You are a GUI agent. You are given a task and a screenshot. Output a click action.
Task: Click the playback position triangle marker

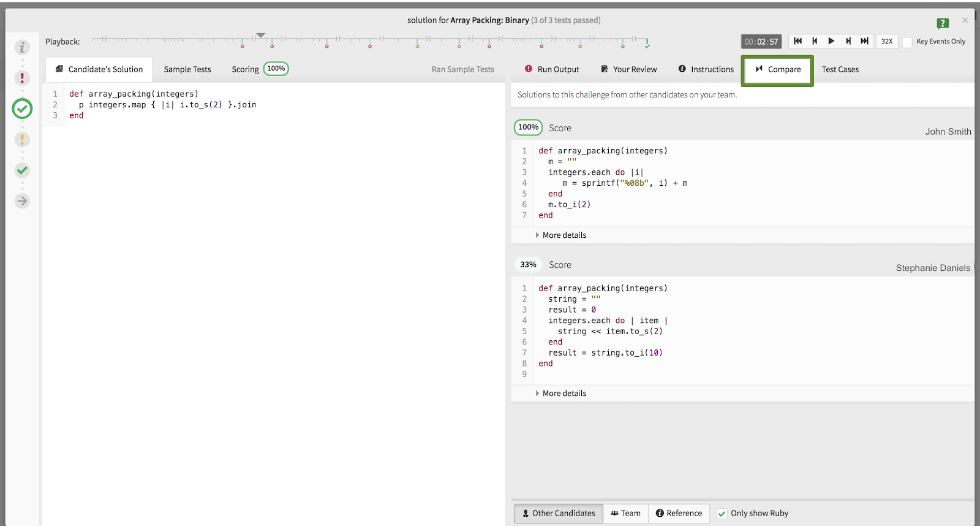[x=260, y=35]
